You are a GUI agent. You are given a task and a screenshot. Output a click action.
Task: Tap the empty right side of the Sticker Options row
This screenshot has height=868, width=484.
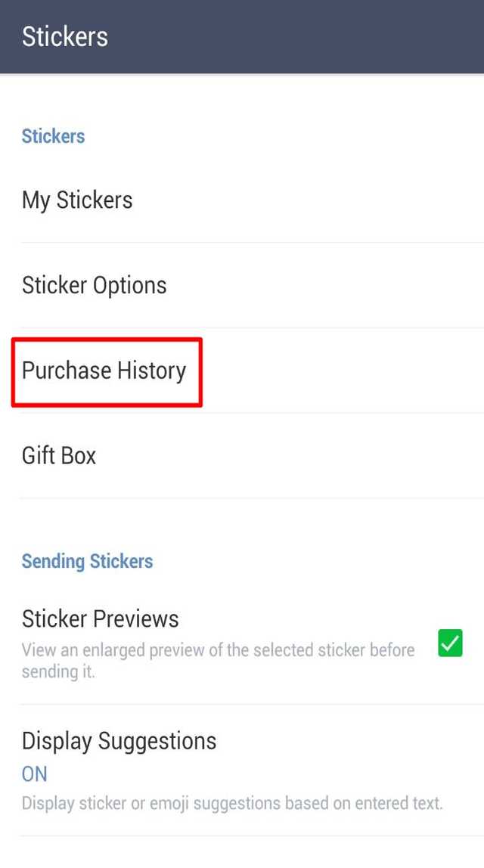[x=343, y=285]
